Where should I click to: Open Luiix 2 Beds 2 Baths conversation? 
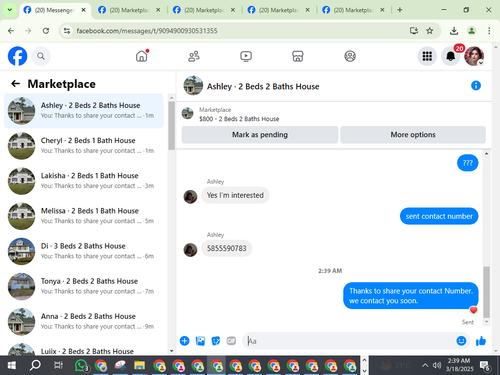click(84, 349)
